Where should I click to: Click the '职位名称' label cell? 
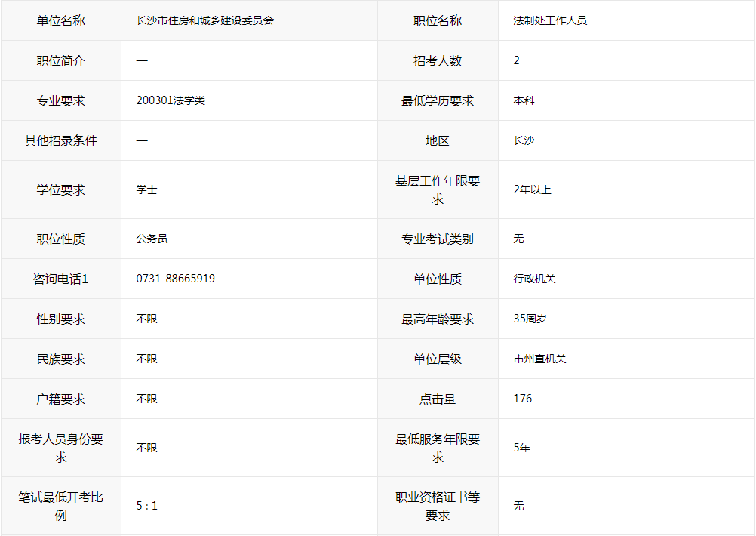click(438, 20)
